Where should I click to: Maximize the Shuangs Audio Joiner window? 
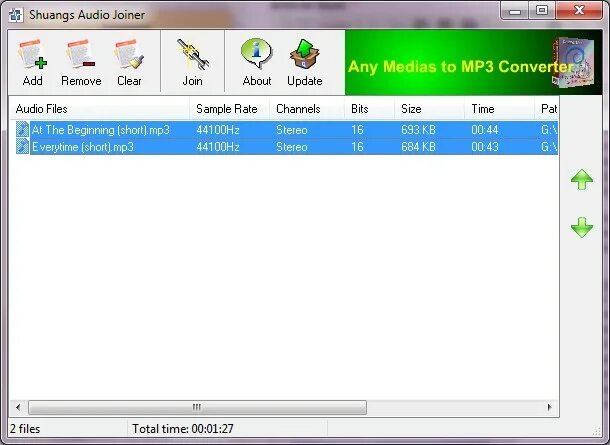point(542,11)
